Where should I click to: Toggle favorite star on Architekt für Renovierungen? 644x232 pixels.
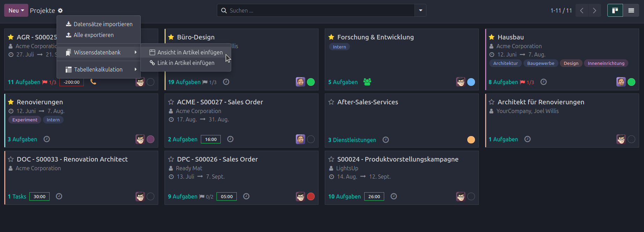(492, 102)
